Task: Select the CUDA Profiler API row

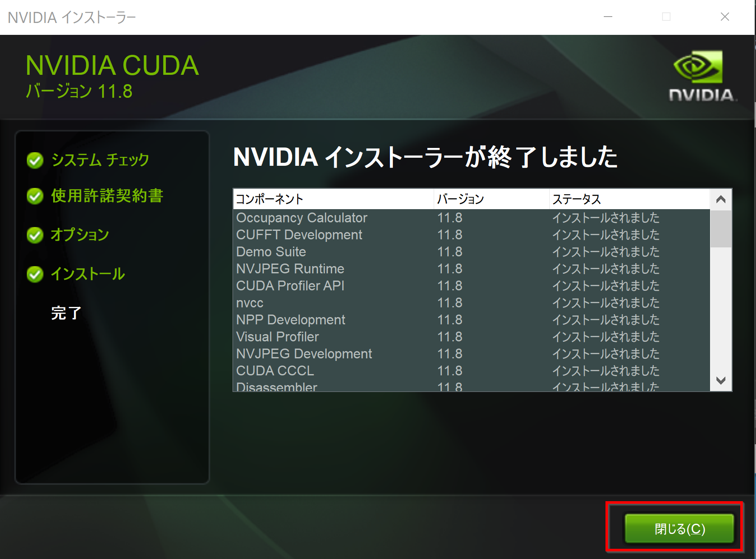Action: coord(472,286)
